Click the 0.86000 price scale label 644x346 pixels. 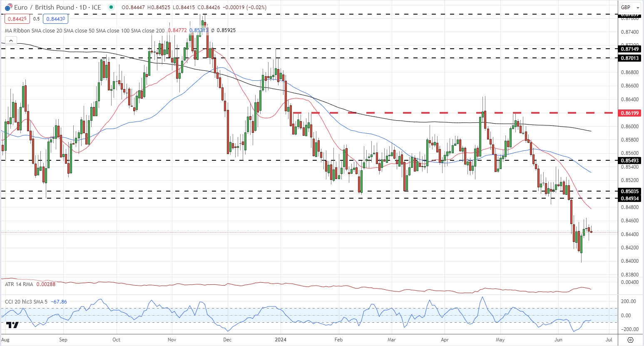pos(630,127)
